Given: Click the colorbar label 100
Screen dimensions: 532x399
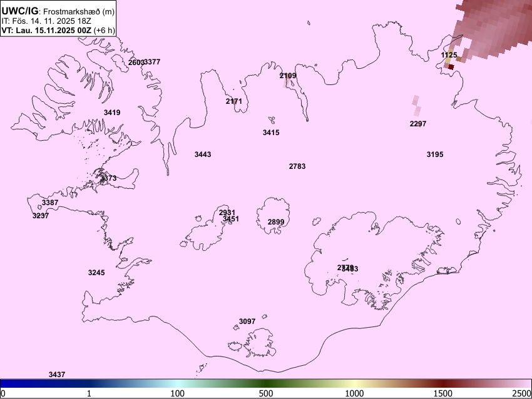Looking at the screenshot, I should [x=178, y=393].
